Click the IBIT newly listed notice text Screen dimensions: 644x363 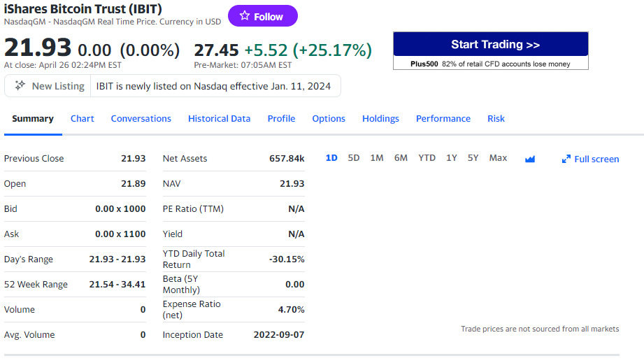(x=213, y=86)
